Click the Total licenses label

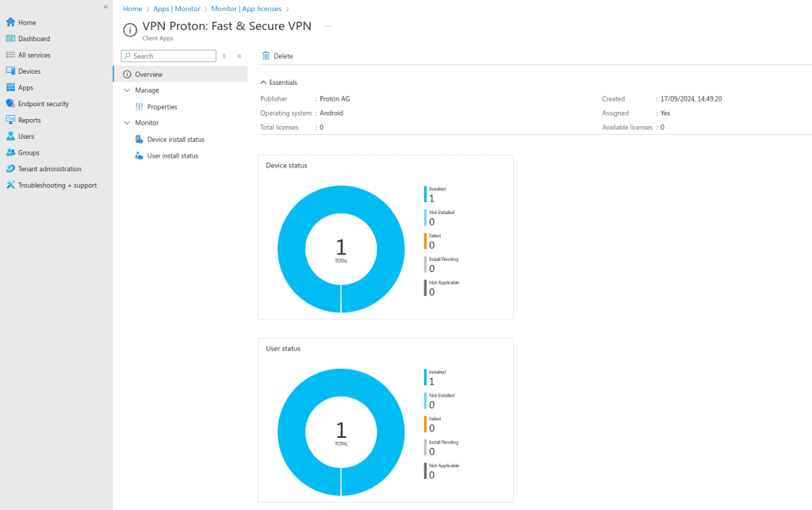[279, 127]
